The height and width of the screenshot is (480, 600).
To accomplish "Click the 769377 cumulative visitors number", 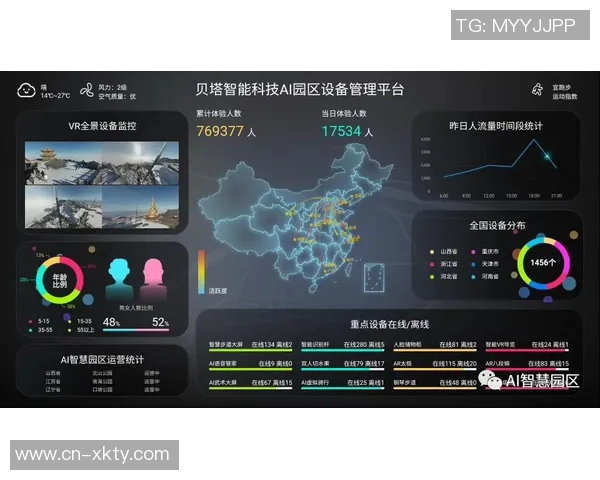I will pos(220,131).
